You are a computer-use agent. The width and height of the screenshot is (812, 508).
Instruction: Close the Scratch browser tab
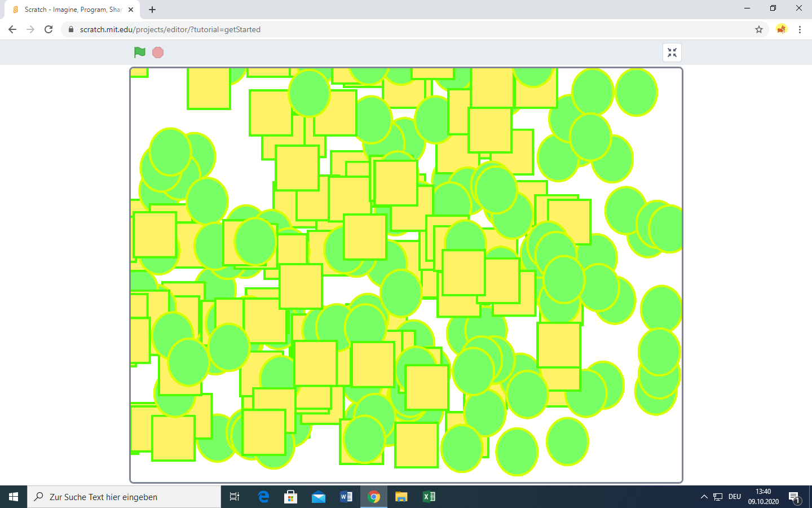131,10
